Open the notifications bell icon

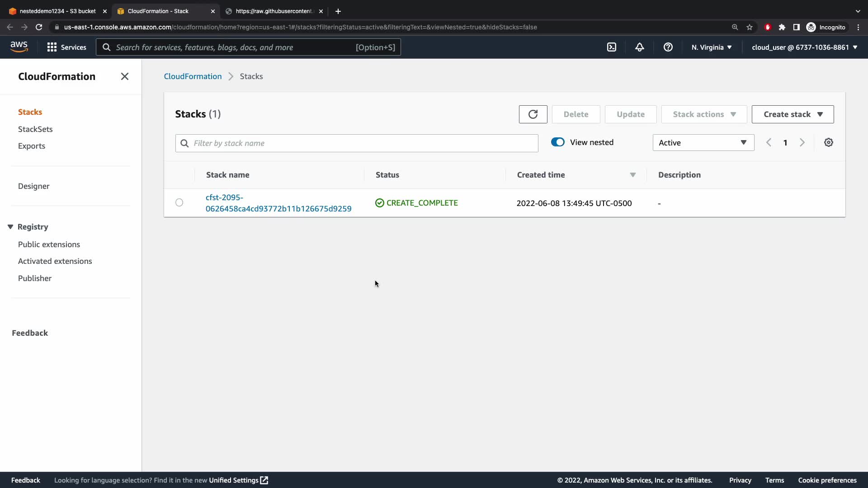pos(639,47)
